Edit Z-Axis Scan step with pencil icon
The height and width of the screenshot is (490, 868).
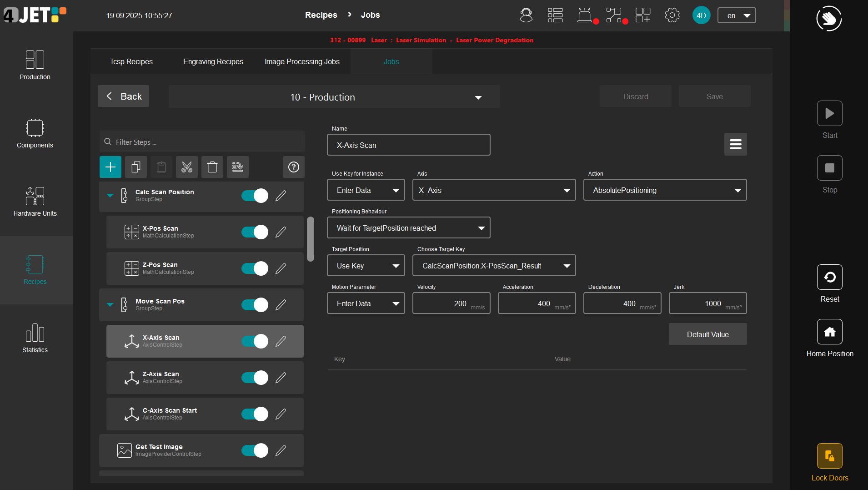click(281, 378)
